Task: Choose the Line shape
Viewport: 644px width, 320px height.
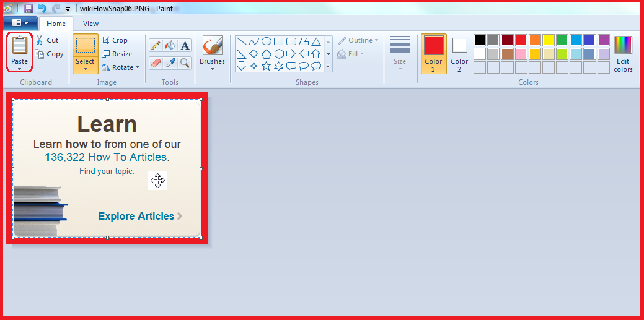Action: (x=242, y=41)
